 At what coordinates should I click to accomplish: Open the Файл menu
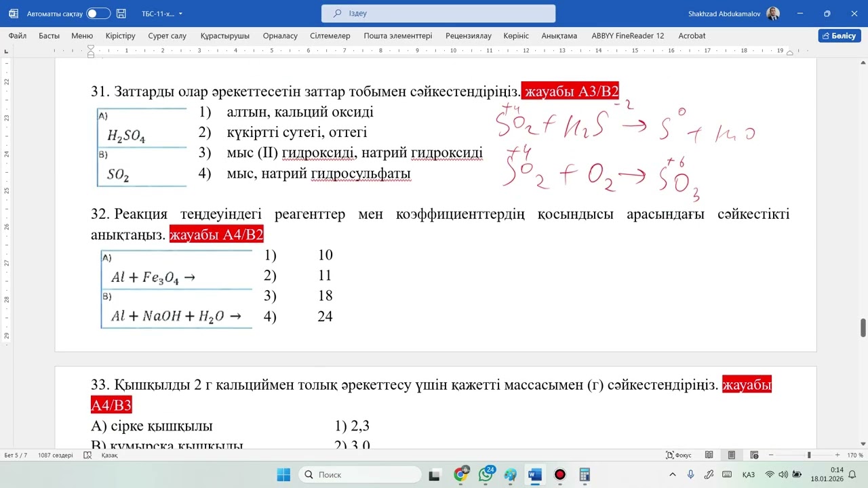[x=18, y=36]
